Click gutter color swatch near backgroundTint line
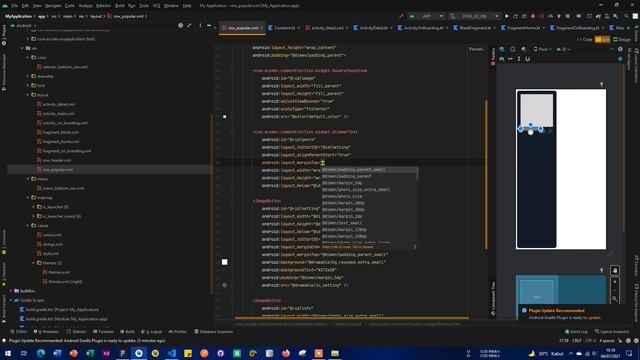 (224, 262)
